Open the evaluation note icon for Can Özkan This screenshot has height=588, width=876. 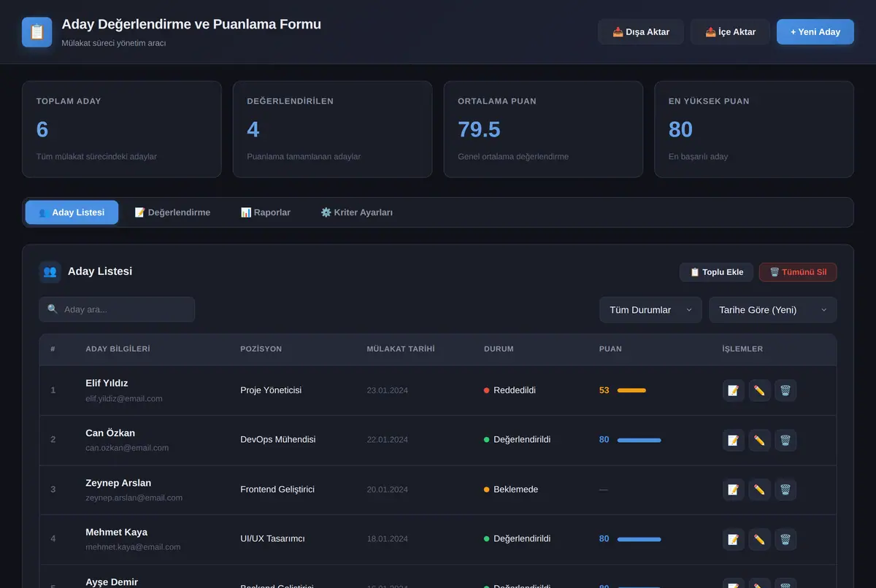click(734, 440)
